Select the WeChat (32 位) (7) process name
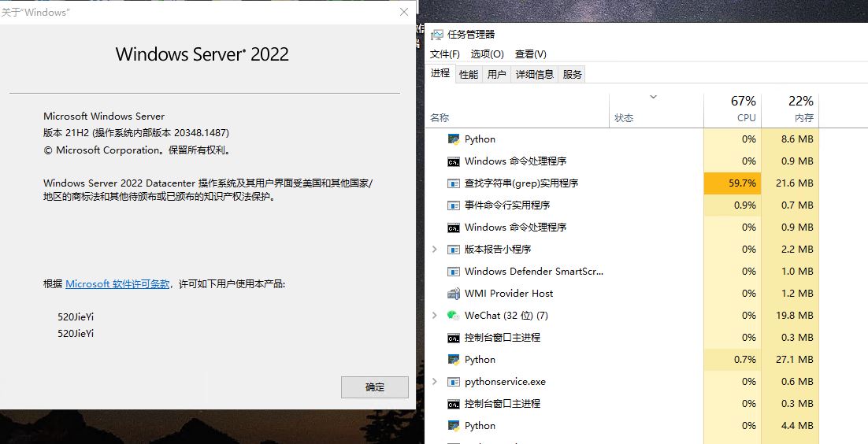Image resolution: width=868 pixels, height=444 pixels. (506, 316)
